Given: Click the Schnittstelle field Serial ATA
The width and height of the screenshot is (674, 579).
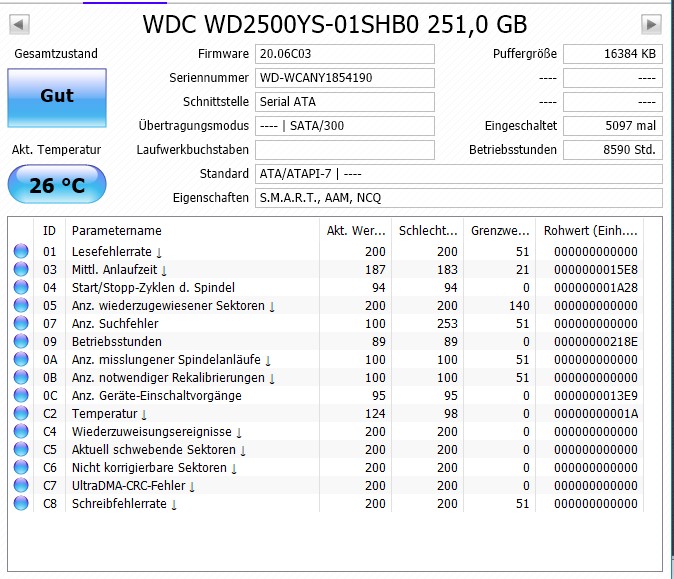Looking at the screenshot, I should pyautogui.click(x=345, y=102).
